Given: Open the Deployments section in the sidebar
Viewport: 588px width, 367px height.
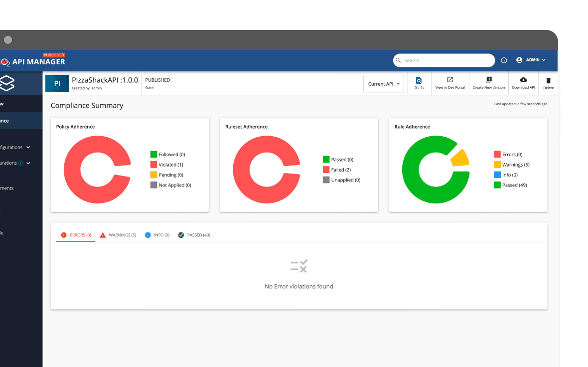Looking at the screenshot, I should coord(15,188).
